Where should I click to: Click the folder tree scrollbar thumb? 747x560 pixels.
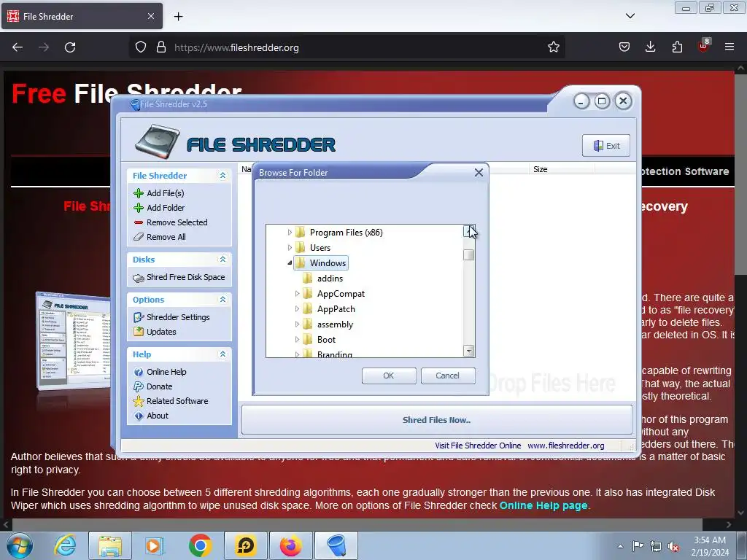click(x=469, y=255)
